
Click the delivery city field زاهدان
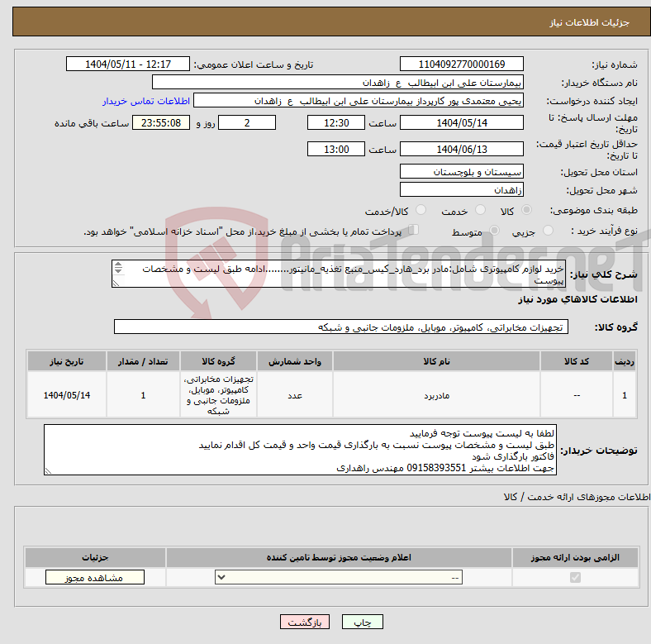461,189
